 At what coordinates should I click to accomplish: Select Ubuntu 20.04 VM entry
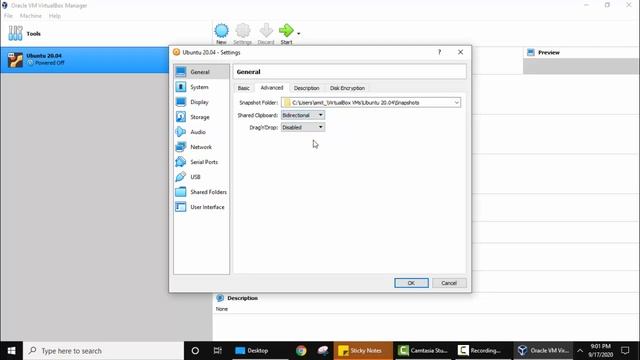[85, 60]
